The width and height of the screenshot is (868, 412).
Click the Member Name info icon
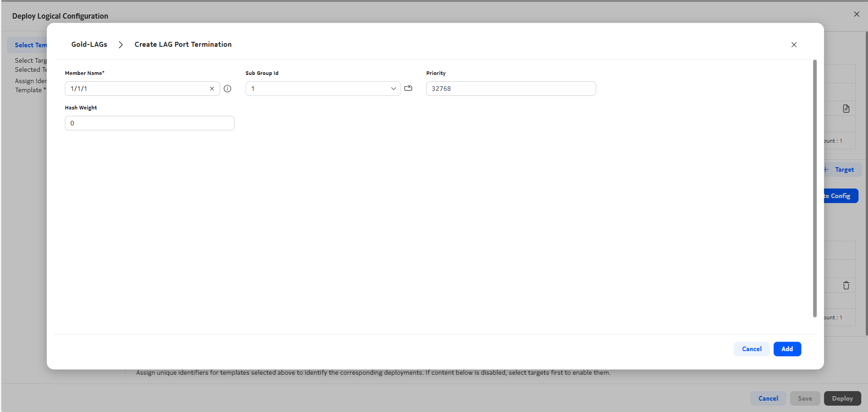pyautogui.click(x=227, y=89)
